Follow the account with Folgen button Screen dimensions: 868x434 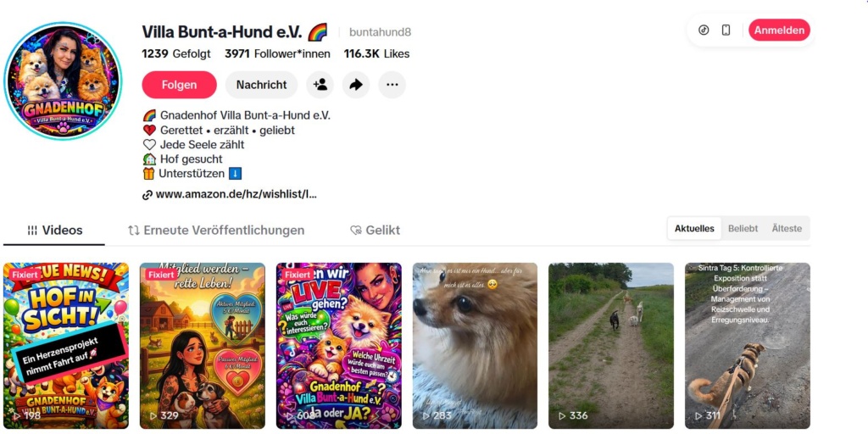click(x=180, y=85)
